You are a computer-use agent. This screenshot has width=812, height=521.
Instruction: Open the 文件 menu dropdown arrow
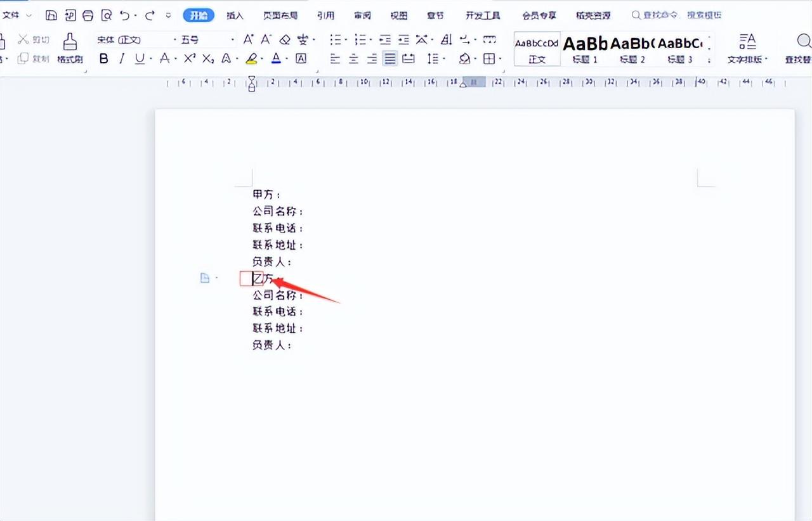pos(29,15)
